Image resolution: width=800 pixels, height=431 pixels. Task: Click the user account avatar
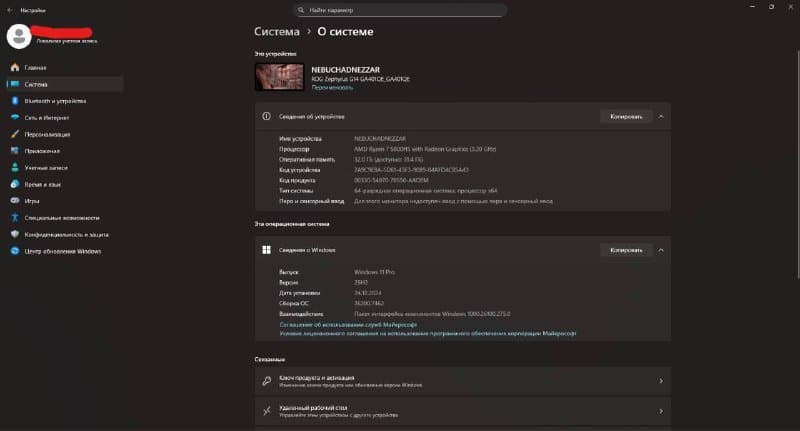point(19,36)
